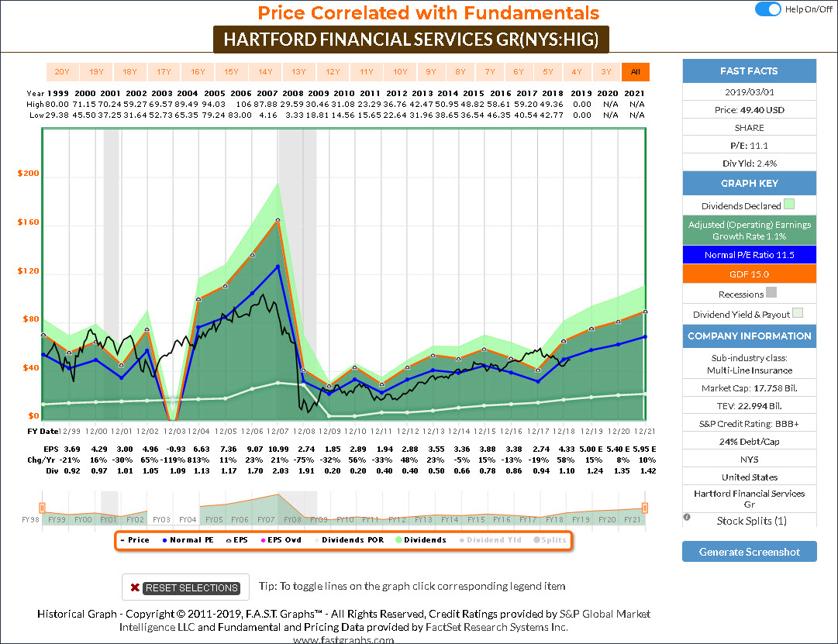The height and width of the screenshot is (644, 838).
Task: Select the All time range tab
Action: 636,72
